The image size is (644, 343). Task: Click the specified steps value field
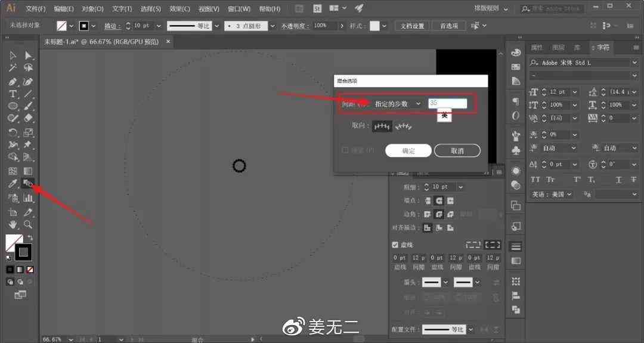click(x=447, y=103)
